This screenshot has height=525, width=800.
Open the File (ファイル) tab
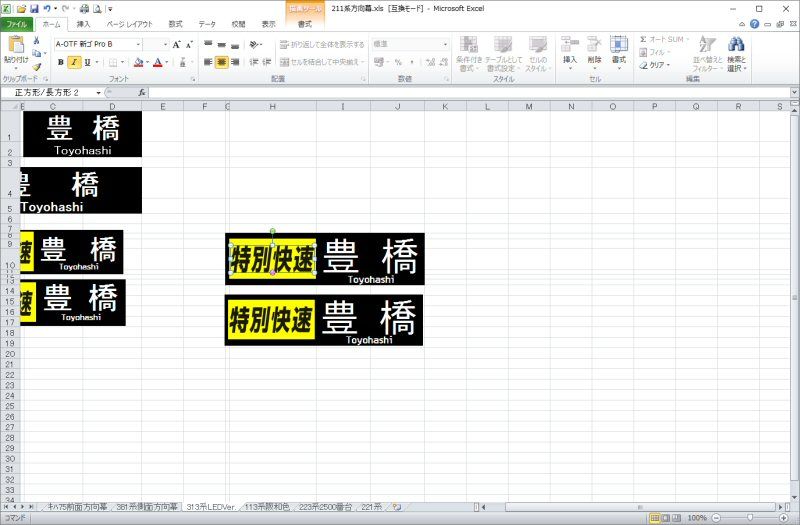coord(17,24)
